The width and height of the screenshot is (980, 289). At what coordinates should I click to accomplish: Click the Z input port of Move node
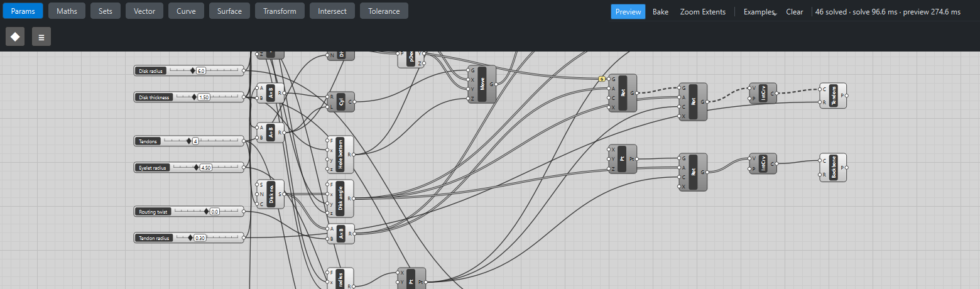[469, 99]
